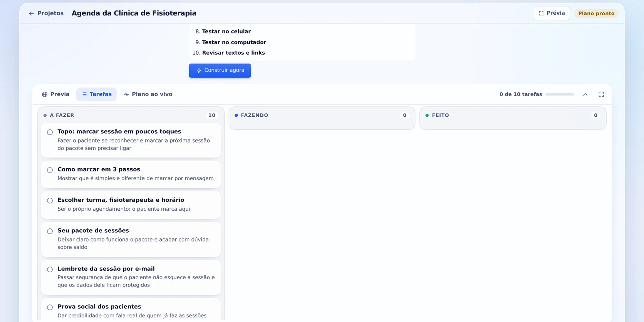Click the description 'Ser o próprio agendamento: o paciente marca aqui'
644x322 pixels.
pyautogui.click(x=124, y=209)
